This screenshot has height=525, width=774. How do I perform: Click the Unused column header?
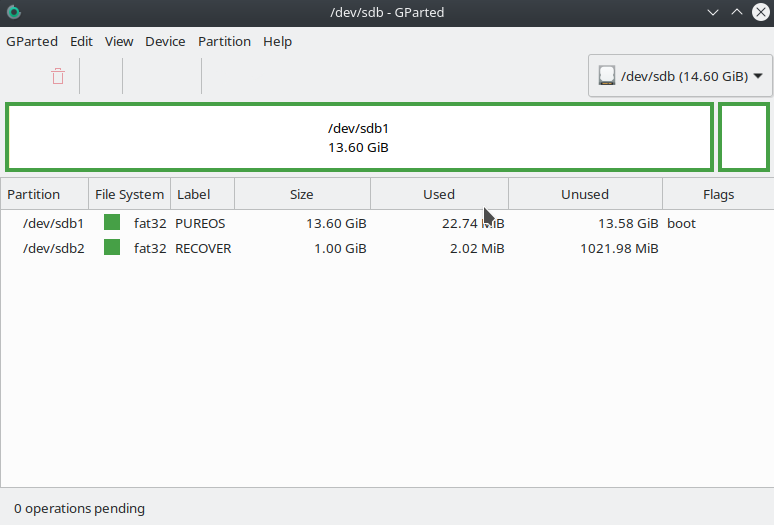[584, 194]
